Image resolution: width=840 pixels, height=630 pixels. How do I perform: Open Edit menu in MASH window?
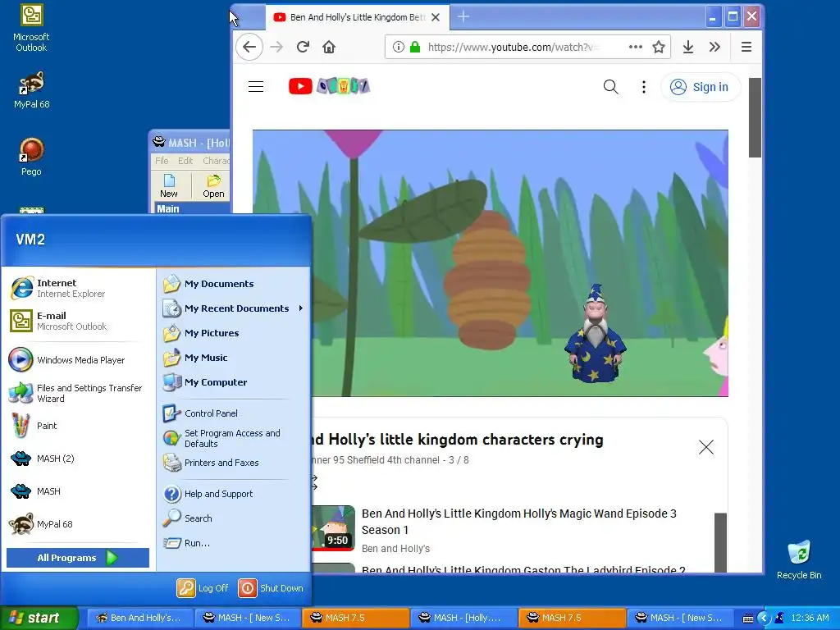(x=185, y=161)
